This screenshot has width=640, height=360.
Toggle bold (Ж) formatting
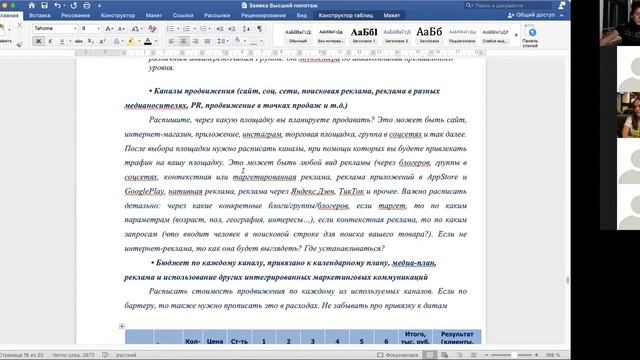38,41
